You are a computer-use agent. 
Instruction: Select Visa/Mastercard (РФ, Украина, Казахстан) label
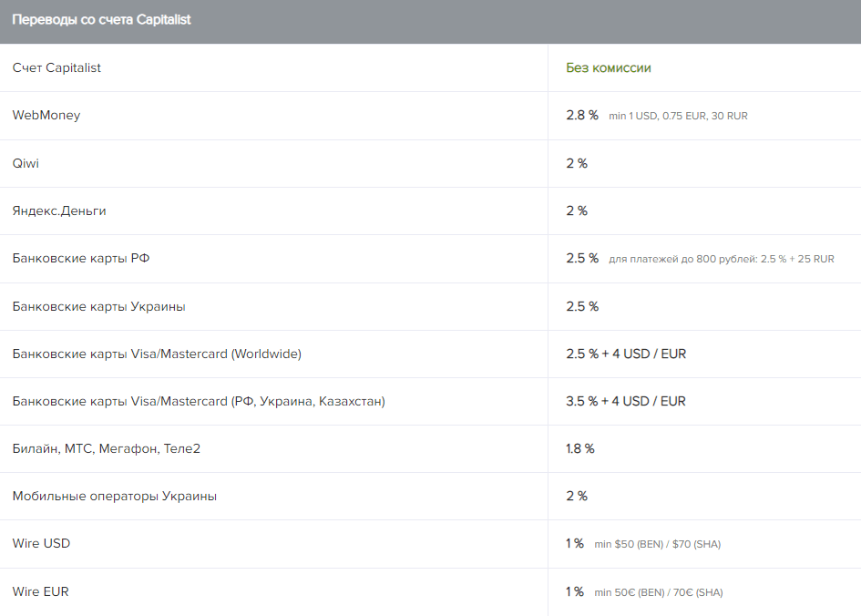tap(199, 401)
